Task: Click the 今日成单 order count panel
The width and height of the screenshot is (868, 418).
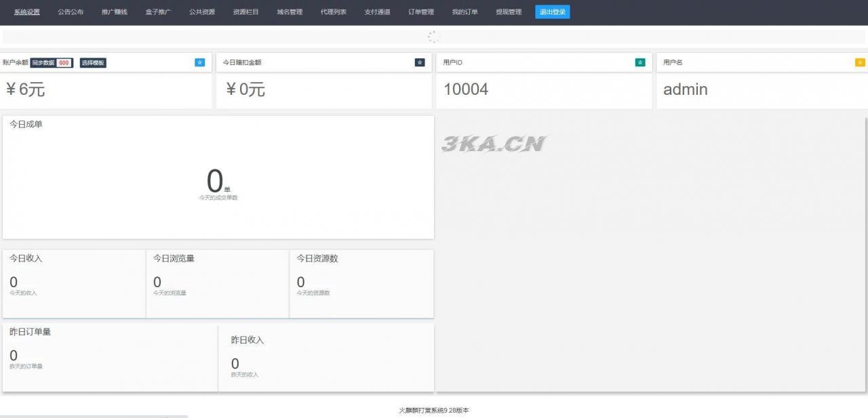Action: pyautogui.click(x=218, y=177)
